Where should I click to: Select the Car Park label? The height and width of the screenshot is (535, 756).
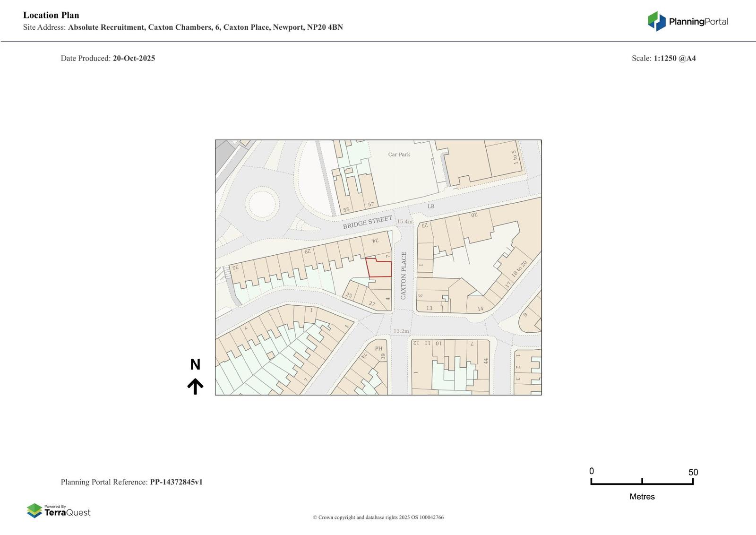(x=399, y=155)
